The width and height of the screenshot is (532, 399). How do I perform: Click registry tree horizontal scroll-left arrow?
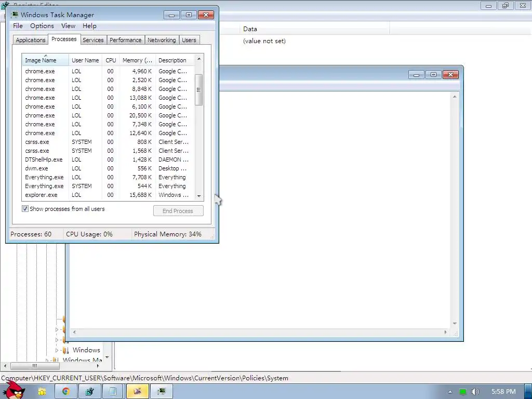click(5, 366)
